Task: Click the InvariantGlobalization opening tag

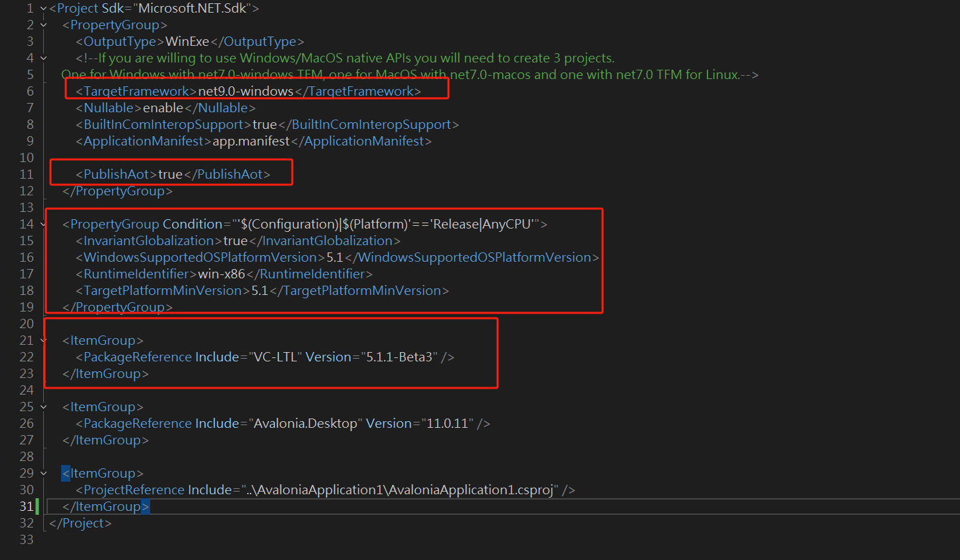Action: (149, 241)
